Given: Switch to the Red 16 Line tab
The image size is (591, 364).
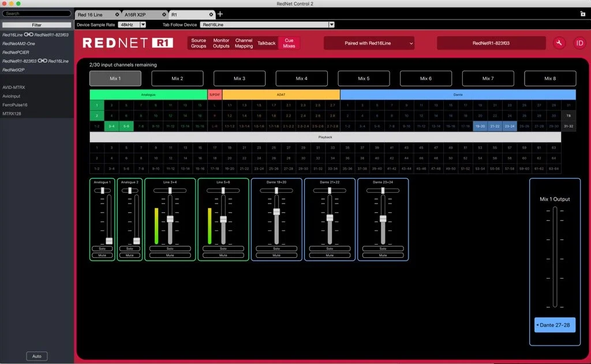Looking at the screenshot, I should pos(98,14).
